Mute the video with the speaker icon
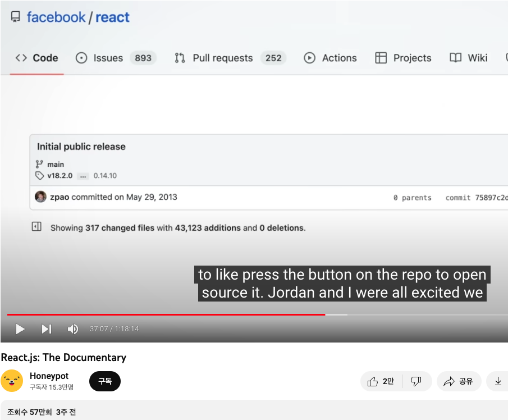The image size is (508, 420). pos(72,329)
